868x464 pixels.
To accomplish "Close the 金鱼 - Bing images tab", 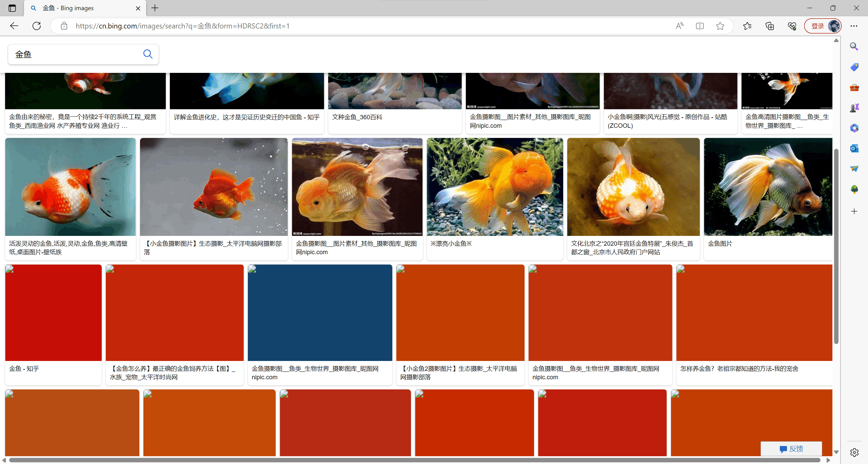I will tap(138, 8).
